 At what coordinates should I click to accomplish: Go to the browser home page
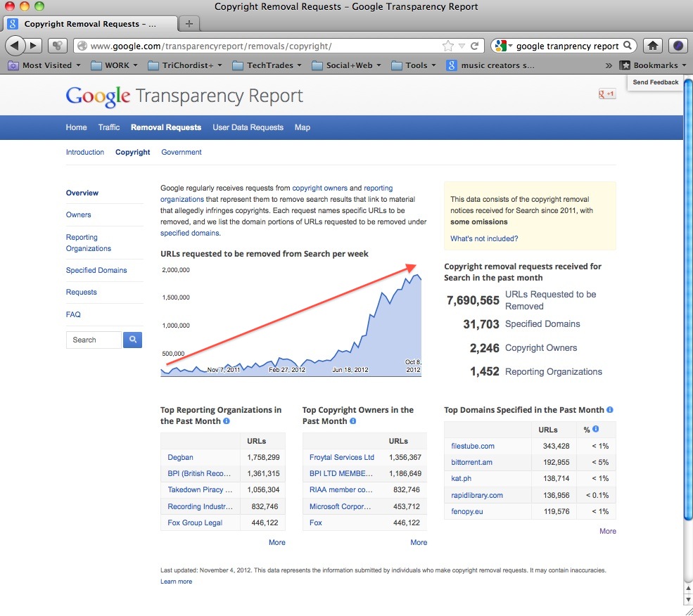point(653,46)
